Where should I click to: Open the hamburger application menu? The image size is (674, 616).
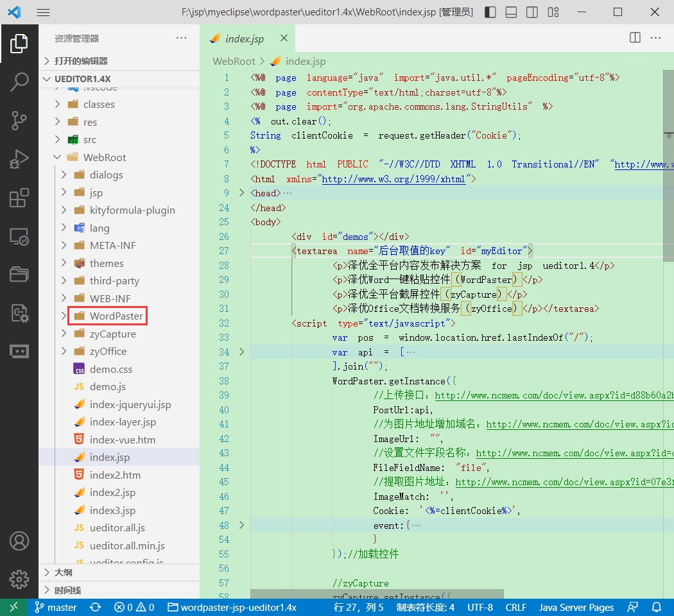coord(43,12)
